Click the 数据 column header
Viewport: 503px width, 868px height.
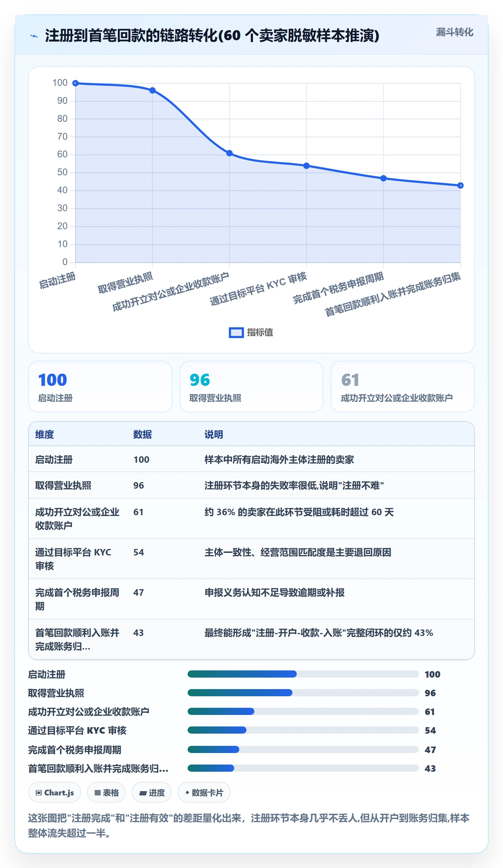coord(143,434)
